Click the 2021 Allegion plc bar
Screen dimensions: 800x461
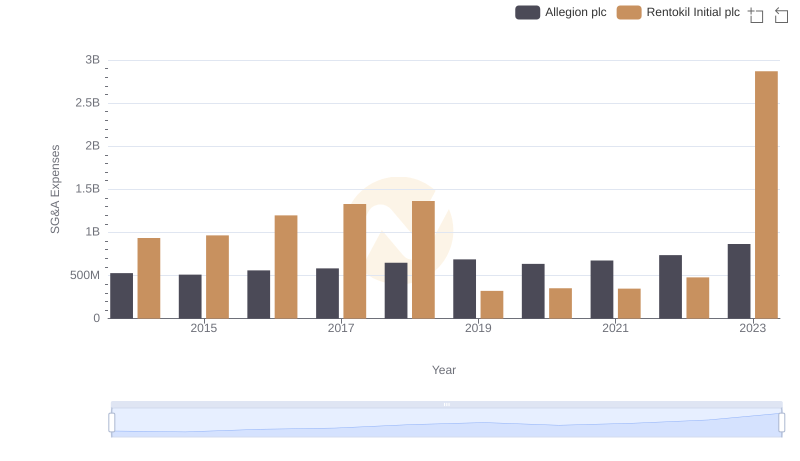click(602, 290)
